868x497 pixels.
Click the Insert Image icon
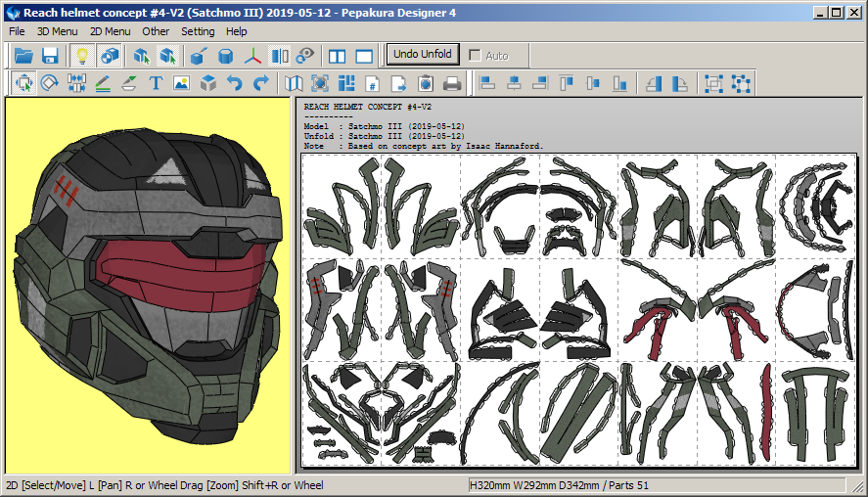tap(182, 83)
